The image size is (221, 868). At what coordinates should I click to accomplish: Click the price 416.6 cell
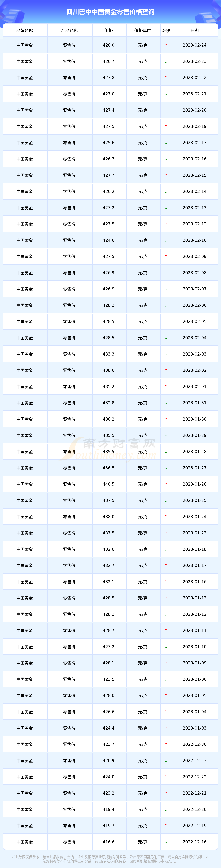pyautogui.click(x=108, y=842)
